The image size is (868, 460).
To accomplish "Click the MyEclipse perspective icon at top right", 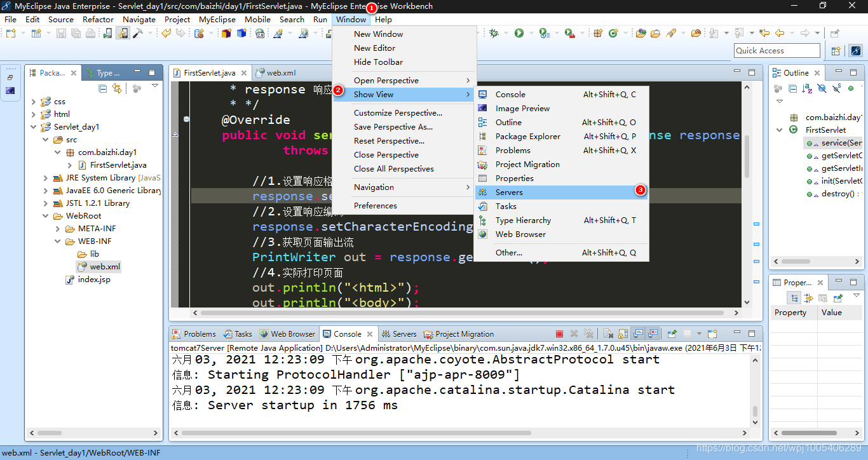I will coord(855,51).
